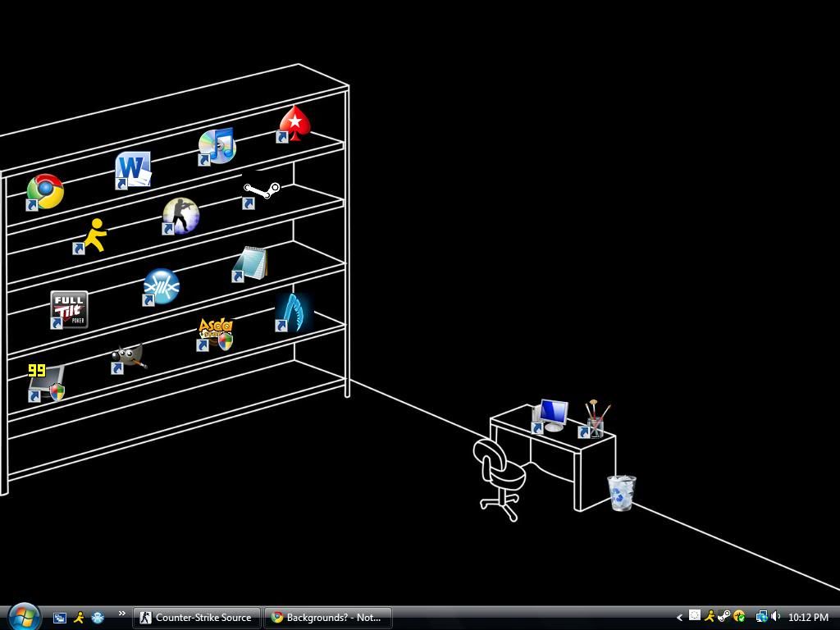
Task: Open Steam from the system tray
Action: coord(724,616)
